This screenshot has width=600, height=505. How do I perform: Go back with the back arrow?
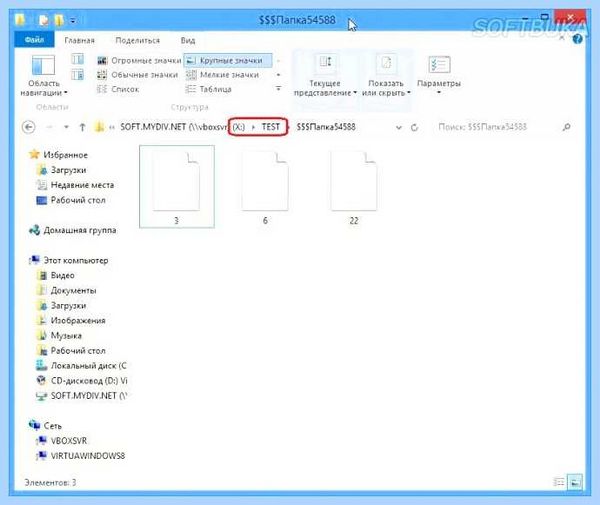(29, 127)
